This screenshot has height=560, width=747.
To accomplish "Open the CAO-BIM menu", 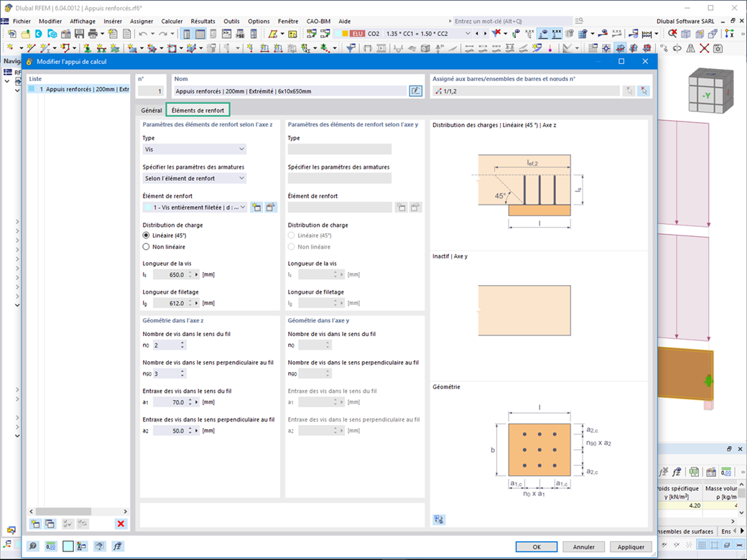I will (318, 21).
